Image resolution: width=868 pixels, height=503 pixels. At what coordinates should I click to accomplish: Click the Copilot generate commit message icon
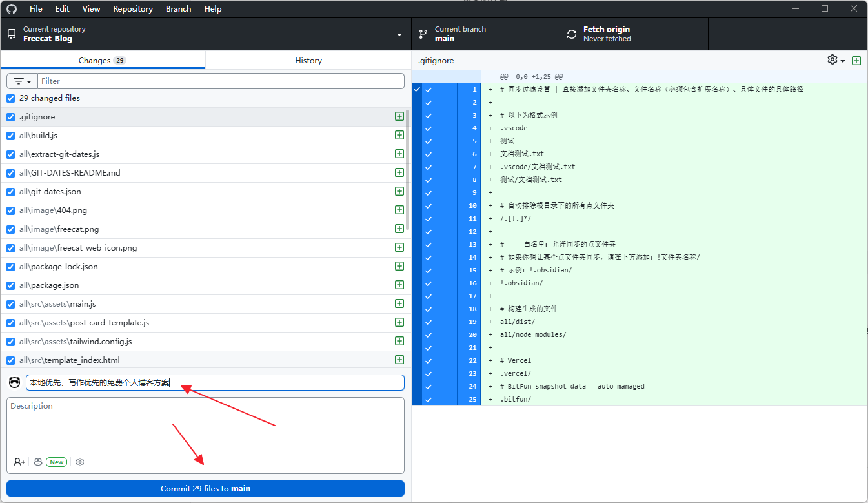pos(38,462)
